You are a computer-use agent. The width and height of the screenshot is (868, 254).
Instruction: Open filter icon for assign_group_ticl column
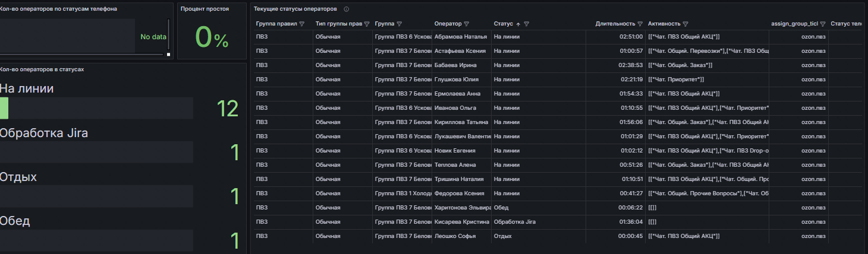pyautogui.click(x=823, y=24)
